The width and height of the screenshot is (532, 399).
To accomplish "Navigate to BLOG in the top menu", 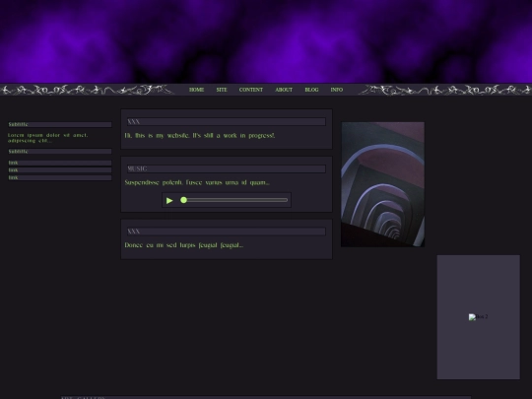I will pos(311,90).
